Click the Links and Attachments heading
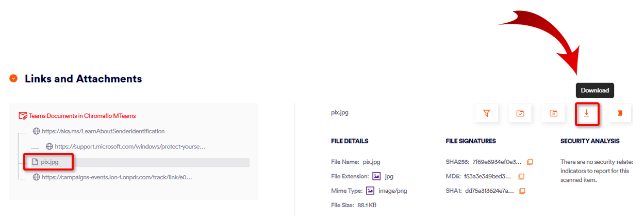644x216 pixels. [x=83, y=79]
